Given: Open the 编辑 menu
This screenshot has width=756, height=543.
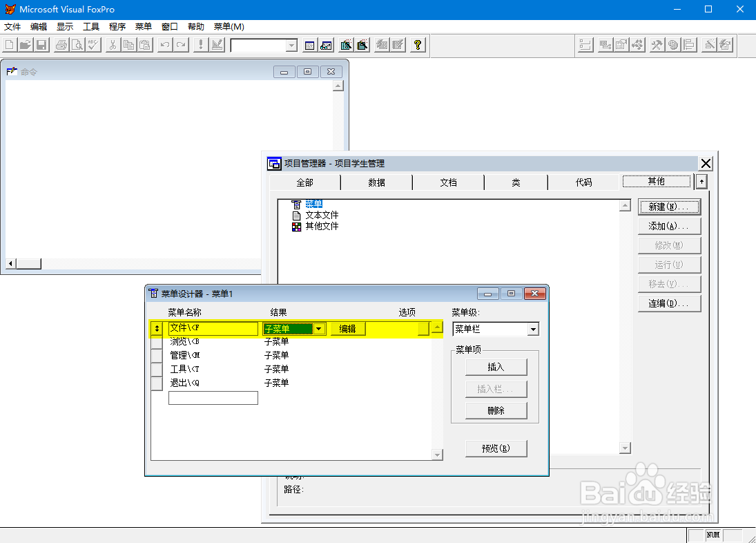Looking at the screenshot, I should pos(39,26).
